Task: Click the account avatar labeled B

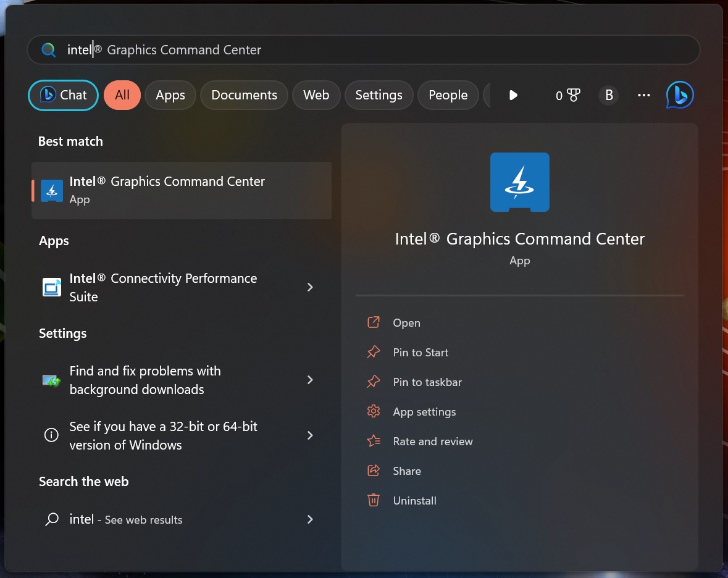Action: click(x=609, y=95)
